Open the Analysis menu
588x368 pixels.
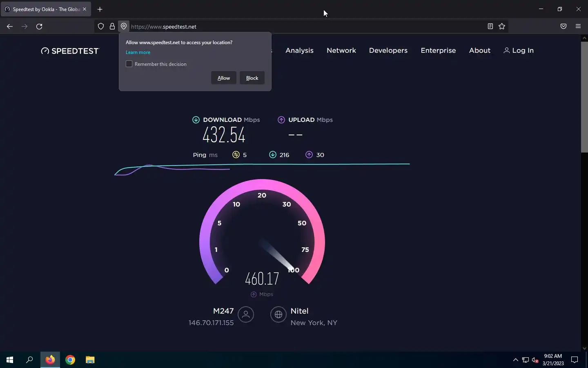[x=299, y=50]
